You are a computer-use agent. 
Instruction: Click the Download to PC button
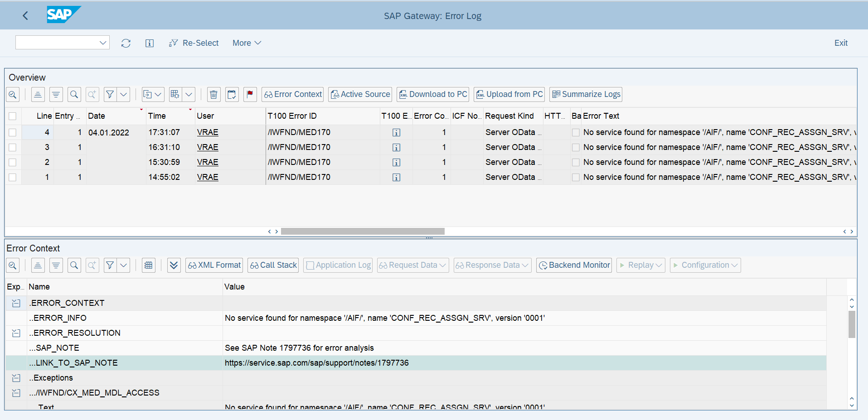point(432,94)
